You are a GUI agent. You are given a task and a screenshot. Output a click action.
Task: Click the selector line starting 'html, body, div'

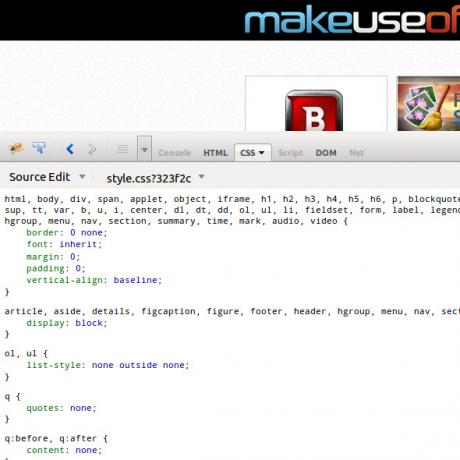click(x=232, y=199)
